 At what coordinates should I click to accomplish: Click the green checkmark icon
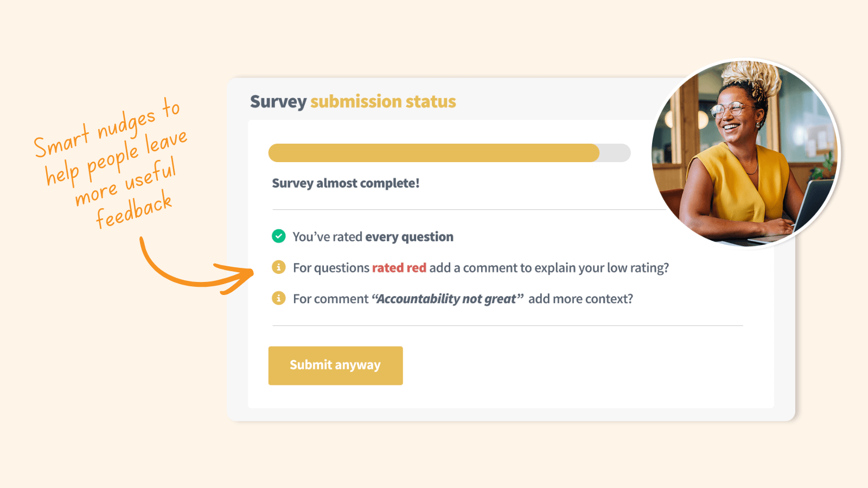(279, 236)
